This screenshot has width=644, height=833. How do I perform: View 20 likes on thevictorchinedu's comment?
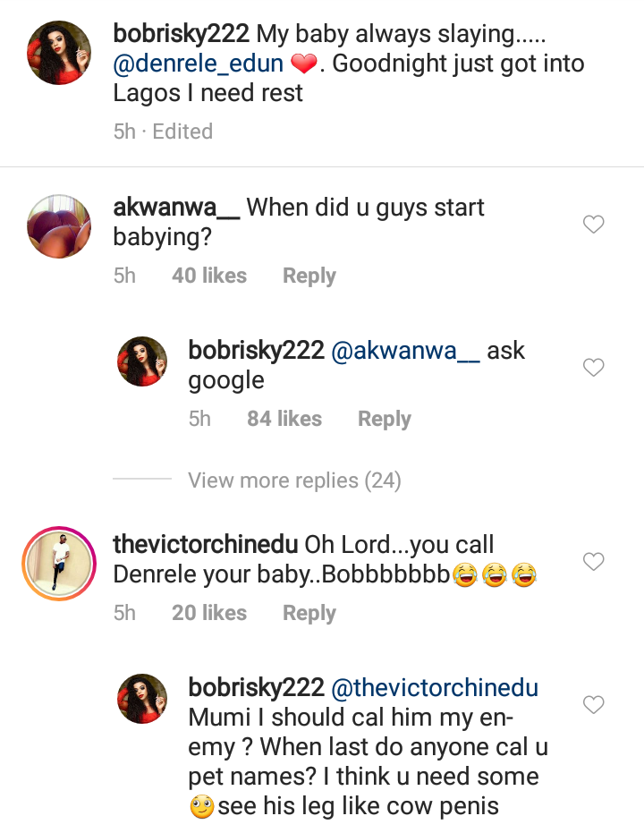pyautogui.click(x=209, y=613)
